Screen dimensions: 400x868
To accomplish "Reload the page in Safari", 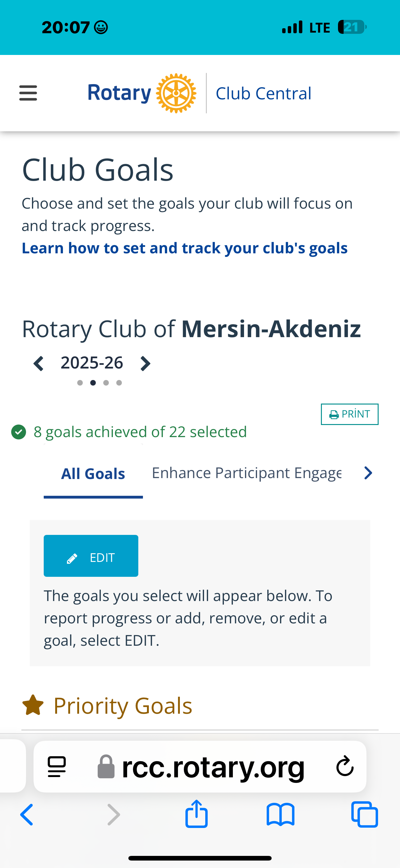I will [345, 766].
